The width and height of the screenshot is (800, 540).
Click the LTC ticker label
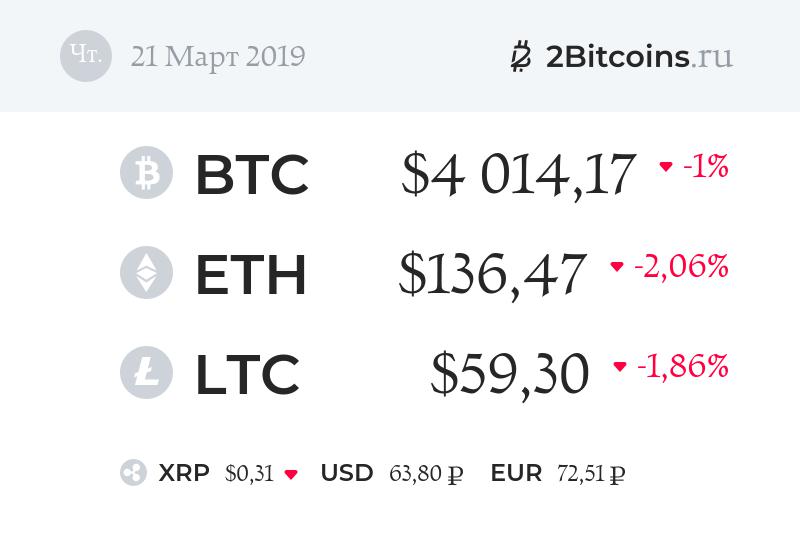[x=247, y=374]
